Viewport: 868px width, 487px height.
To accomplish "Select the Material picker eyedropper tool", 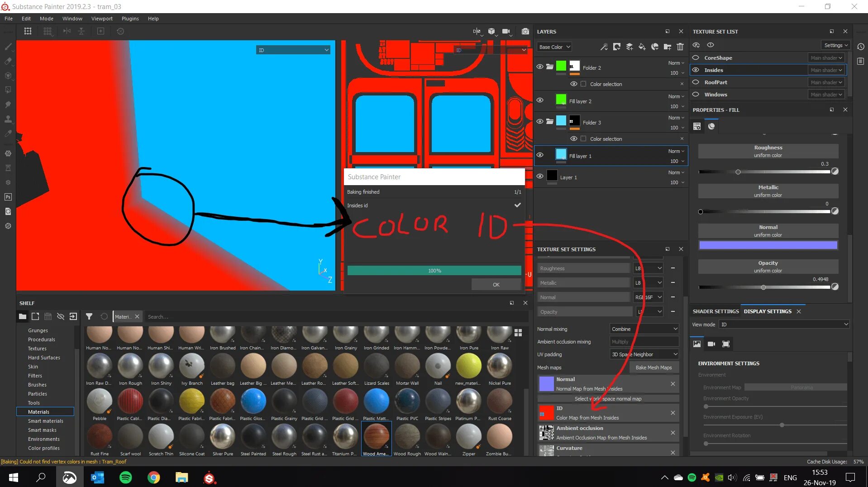I will 8,134.
